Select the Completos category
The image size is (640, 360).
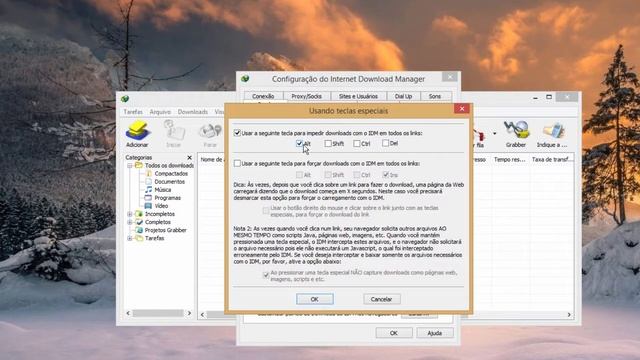[x=158, y=222]
